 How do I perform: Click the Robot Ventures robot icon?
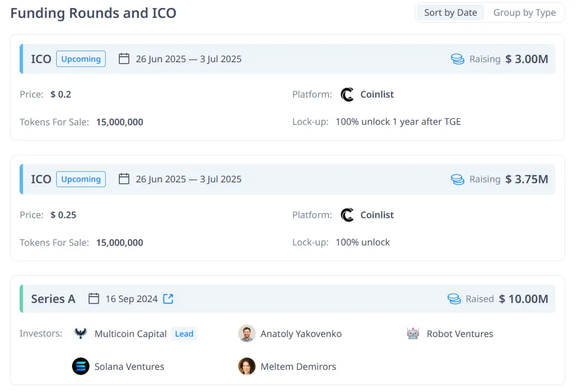tap(413, 333)
